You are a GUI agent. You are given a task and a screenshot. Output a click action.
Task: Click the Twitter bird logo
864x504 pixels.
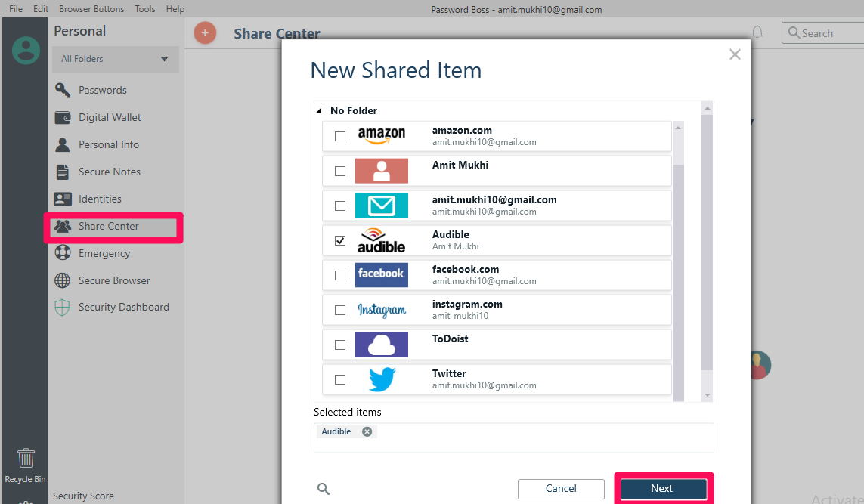[x=382, y=379]
